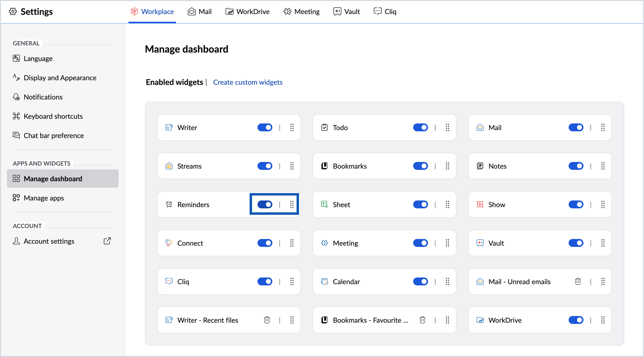Open Account settings external link icon
The height and width of the screenshot is (357, 644).
pos(107,241)
